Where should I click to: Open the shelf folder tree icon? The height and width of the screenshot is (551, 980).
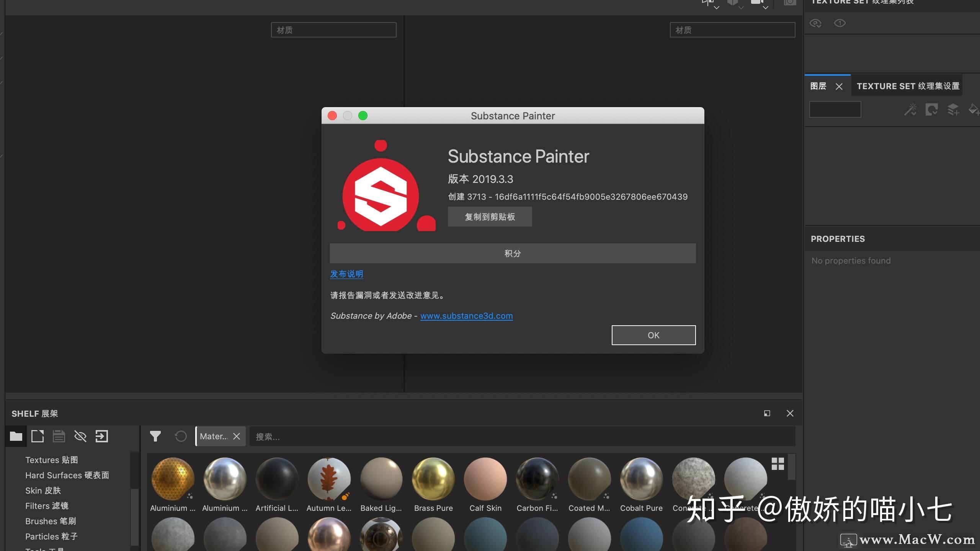click(x=16, y=436)
